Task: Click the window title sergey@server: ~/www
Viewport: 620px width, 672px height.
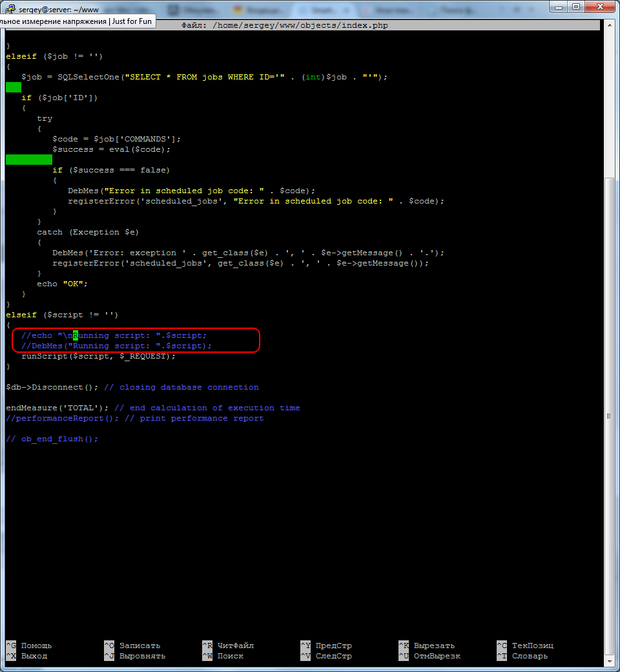Action: (59, 10)
